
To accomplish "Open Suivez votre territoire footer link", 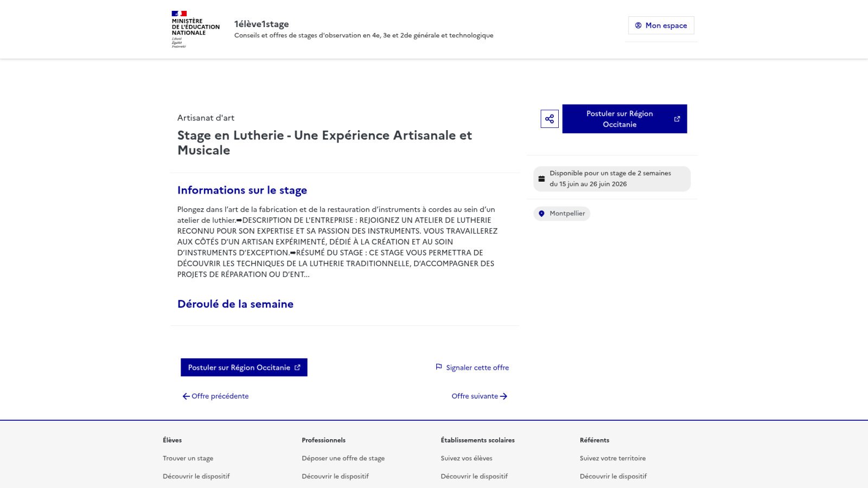I will (x=613, y=458).
